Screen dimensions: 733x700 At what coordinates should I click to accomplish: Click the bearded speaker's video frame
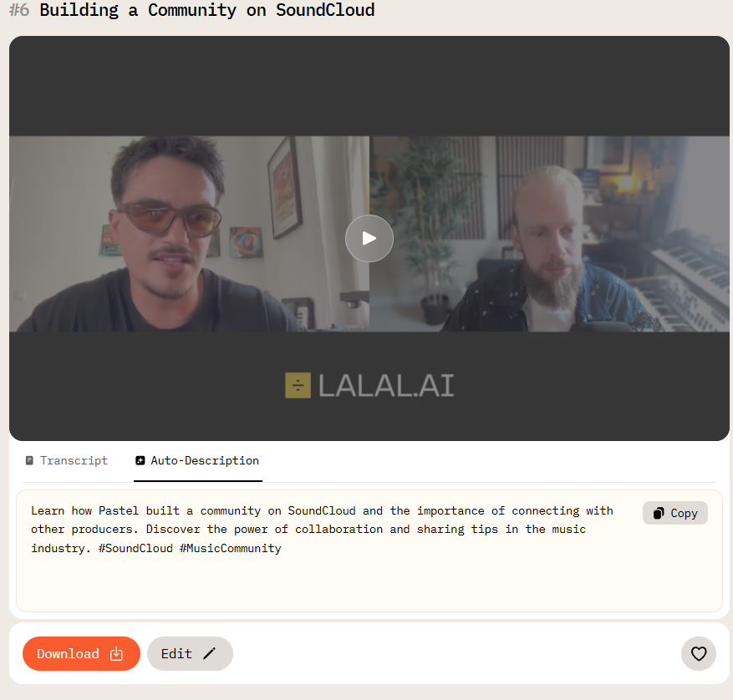pos(549,234)
